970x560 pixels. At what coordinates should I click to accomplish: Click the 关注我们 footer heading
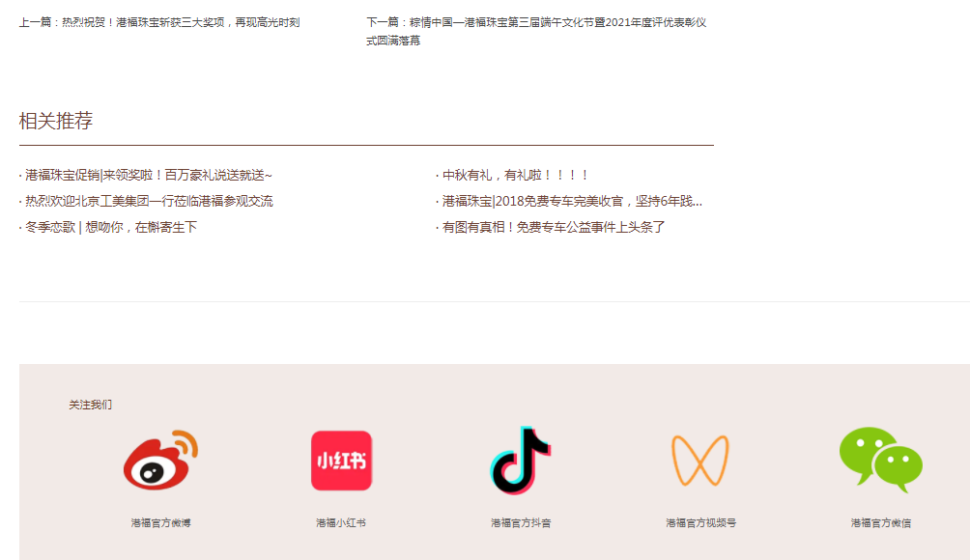tap(90, 405)
